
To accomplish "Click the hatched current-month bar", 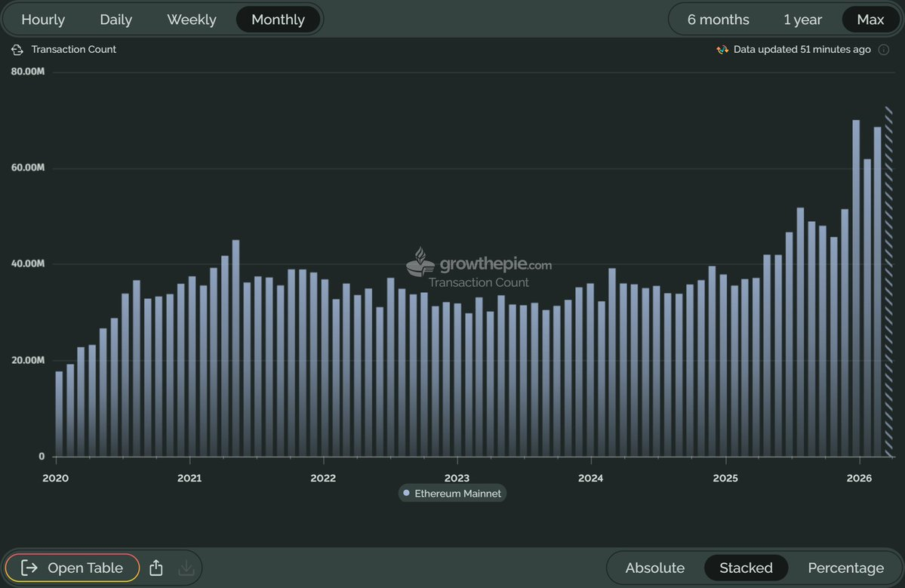I will pos(889,282).
